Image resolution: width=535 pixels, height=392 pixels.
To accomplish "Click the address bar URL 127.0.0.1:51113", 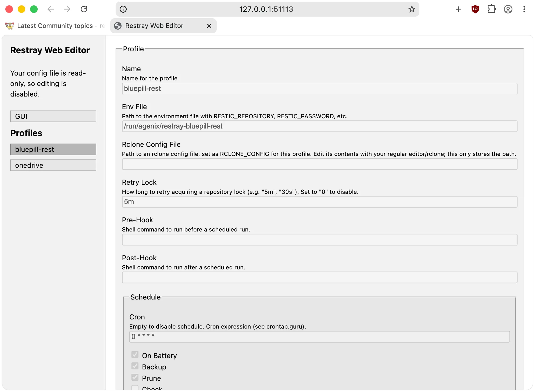I will (266, 9).
